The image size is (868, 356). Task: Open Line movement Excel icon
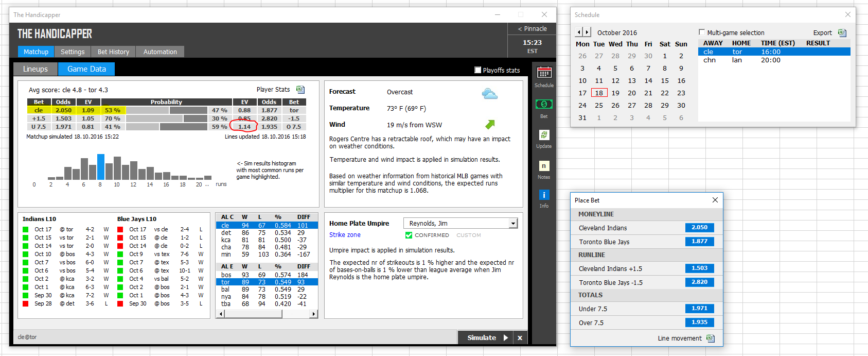(x=711, y=338)
